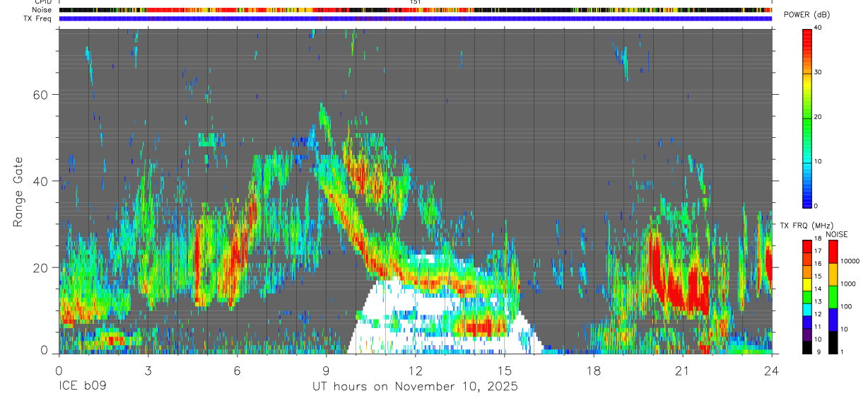
Task: Click the Range Gate axis title
Action: 18,191
